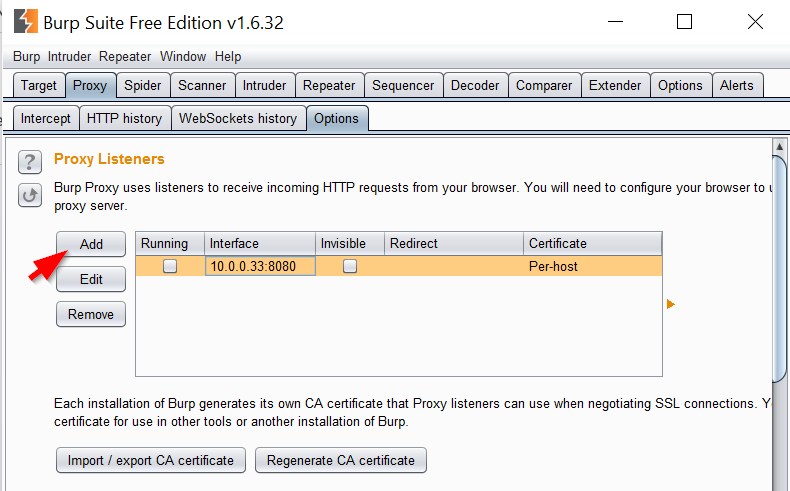Image resolution: width=790 pixels, height=491 pixels.
Task: Open the Help menu
Action: click(x=228, y=56)
